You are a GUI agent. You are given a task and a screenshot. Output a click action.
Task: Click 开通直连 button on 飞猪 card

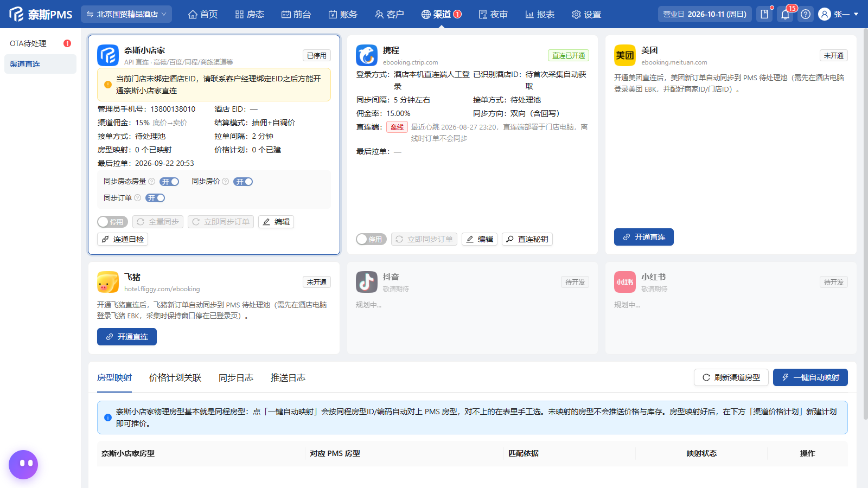pos(127,337)
